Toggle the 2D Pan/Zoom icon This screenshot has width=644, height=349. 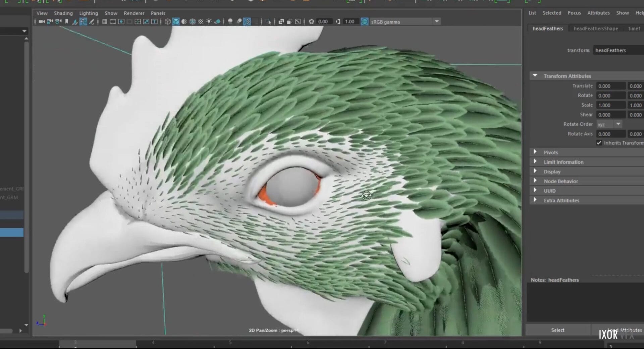[x=83, y=22]
